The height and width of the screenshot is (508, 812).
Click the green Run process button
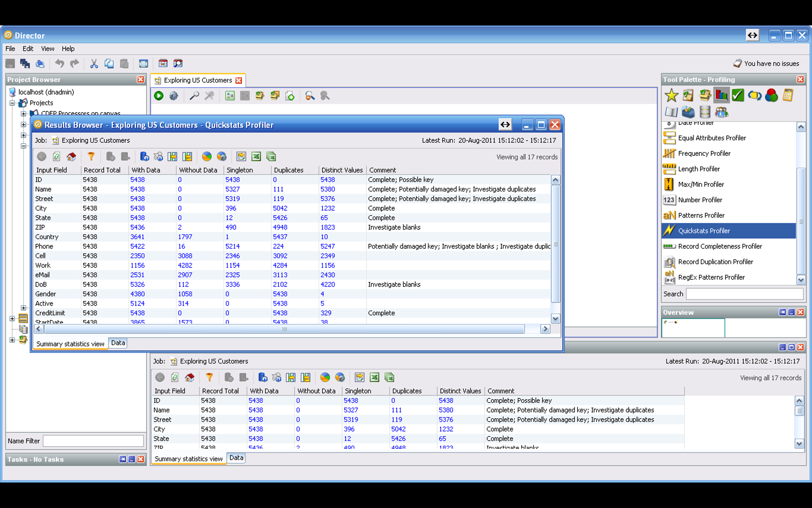(x=159, y=96)
